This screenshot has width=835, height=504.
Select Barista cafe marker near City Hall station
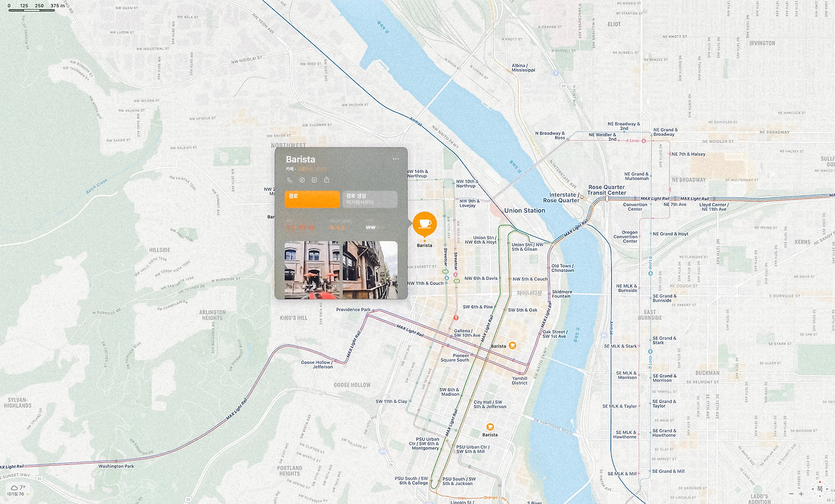(490, 427)
